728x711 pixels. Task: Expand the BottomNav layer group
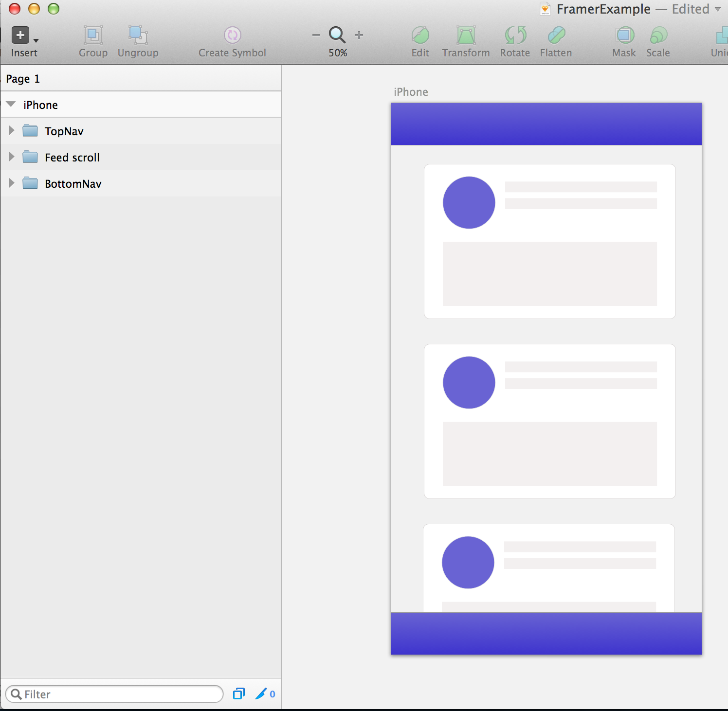tap(11, 183)
